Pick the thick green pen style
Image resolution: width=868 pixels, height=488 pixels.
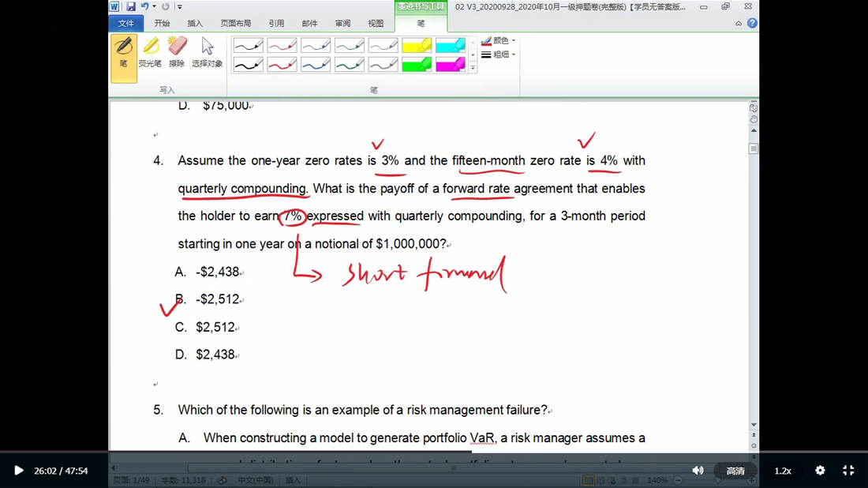click(x=350, y=65)
